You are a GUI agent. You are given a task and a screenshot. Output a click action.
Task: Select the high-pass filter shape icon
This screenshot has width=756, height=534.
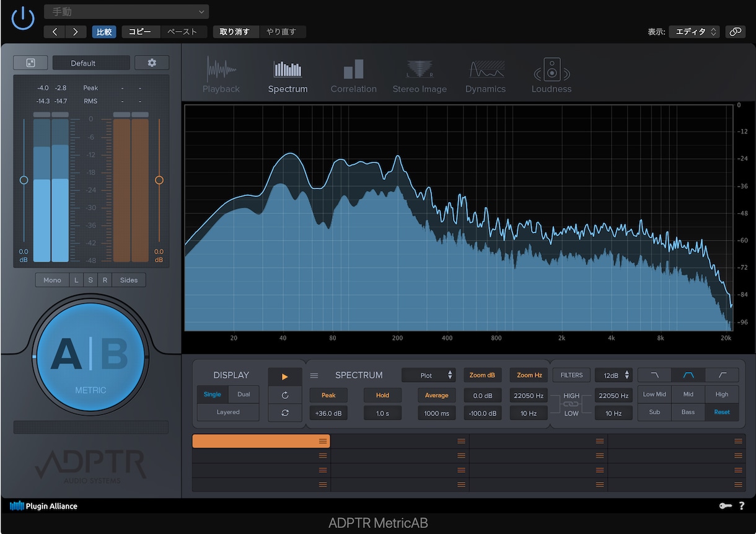(x=723, y=375)
